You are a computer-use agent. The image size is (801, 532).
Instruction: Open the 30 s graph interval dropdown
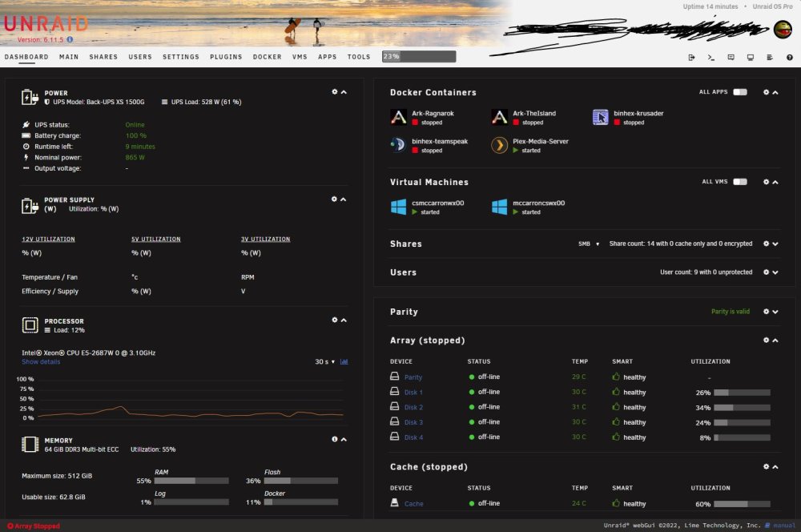325,362
